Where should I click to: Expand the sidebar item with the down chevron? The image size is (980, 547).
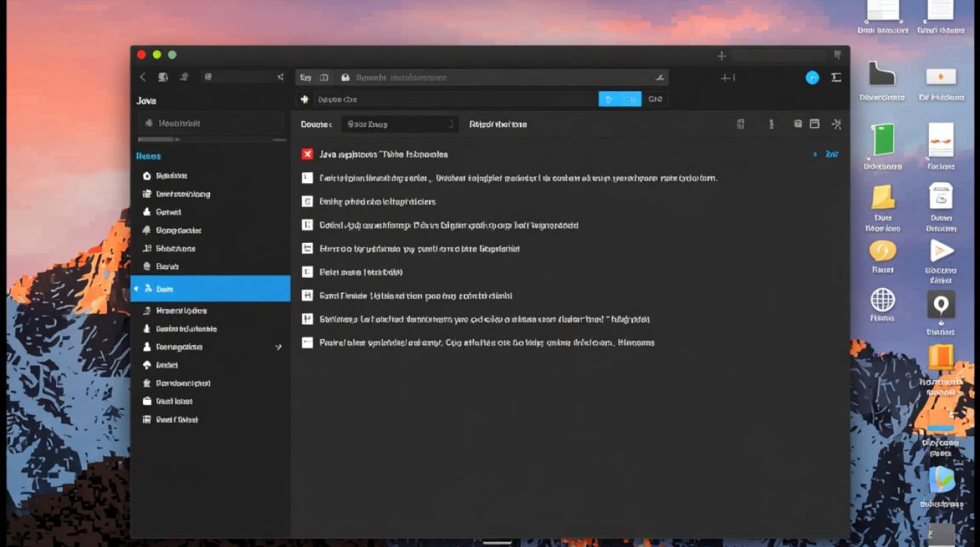pos(278,347)
